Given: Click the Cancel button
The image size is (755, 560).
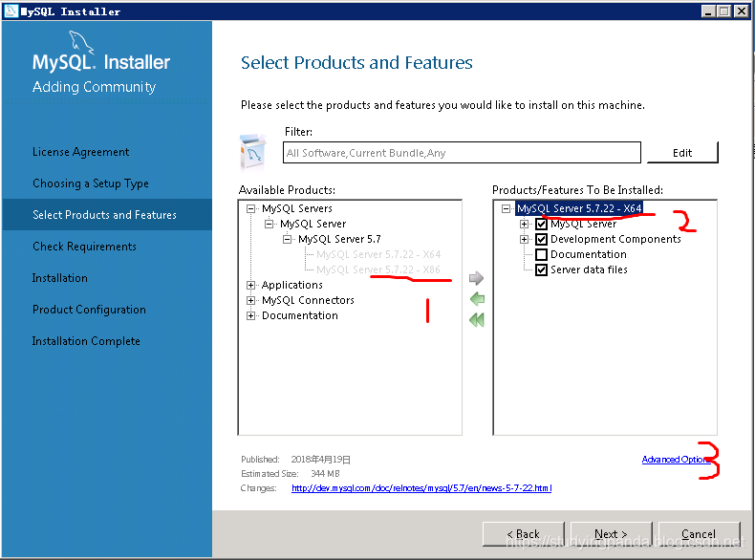Looking at the screenshot, I should click(699, 534).
